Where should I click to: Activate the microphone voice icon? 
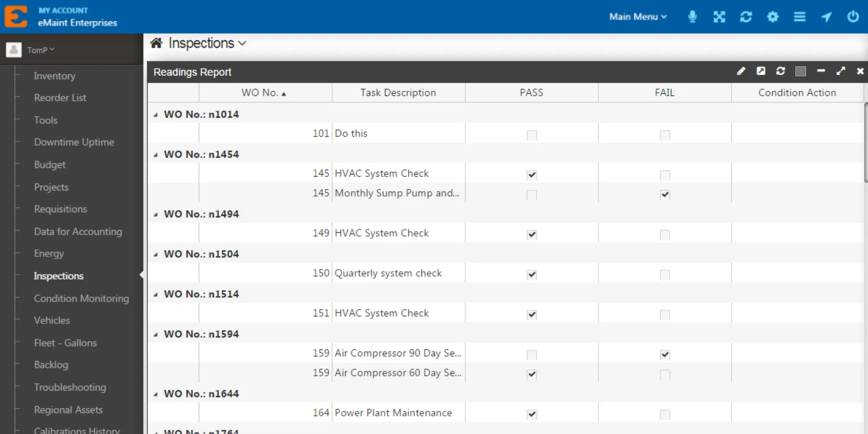pyautogui.click(x=693, y=16)
